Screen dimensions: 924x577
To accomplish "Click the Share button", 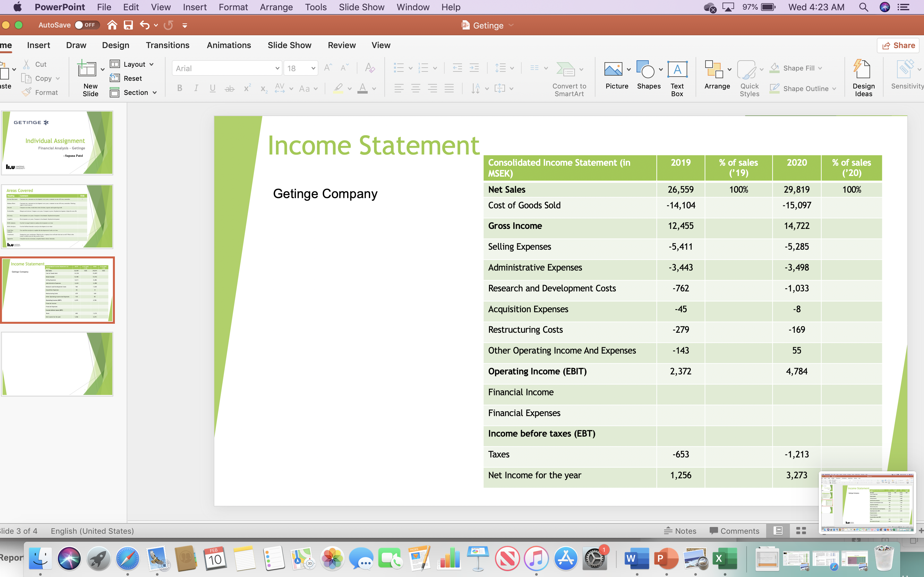I will [x=898, y=45].
